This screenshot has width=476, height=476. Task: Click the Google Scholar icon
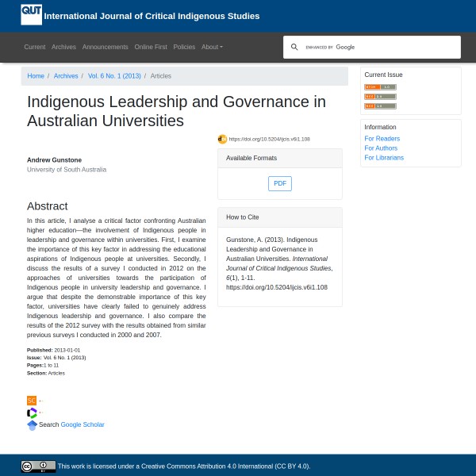tap(32, 424)
